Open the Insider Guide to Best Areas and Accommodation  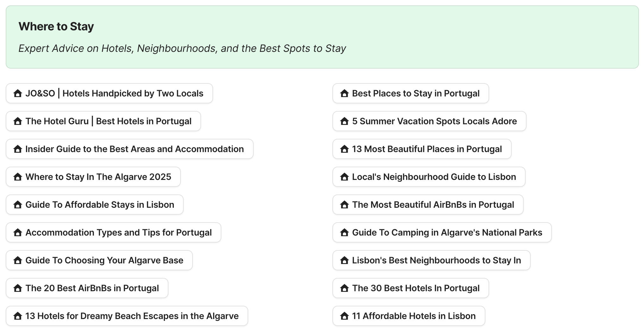(x=129, y=149)
